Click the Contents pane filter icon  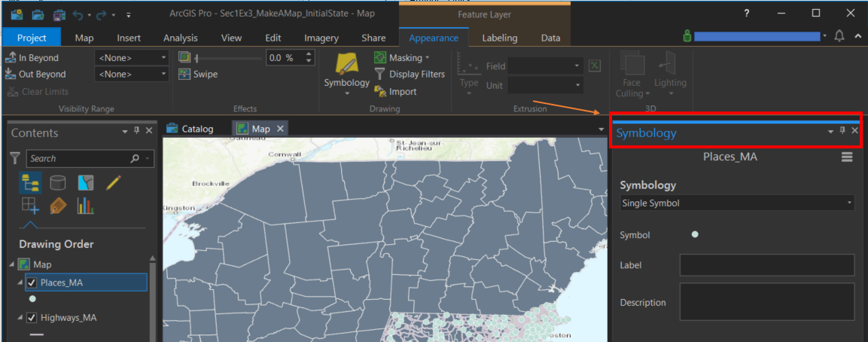tap(16, 158)
